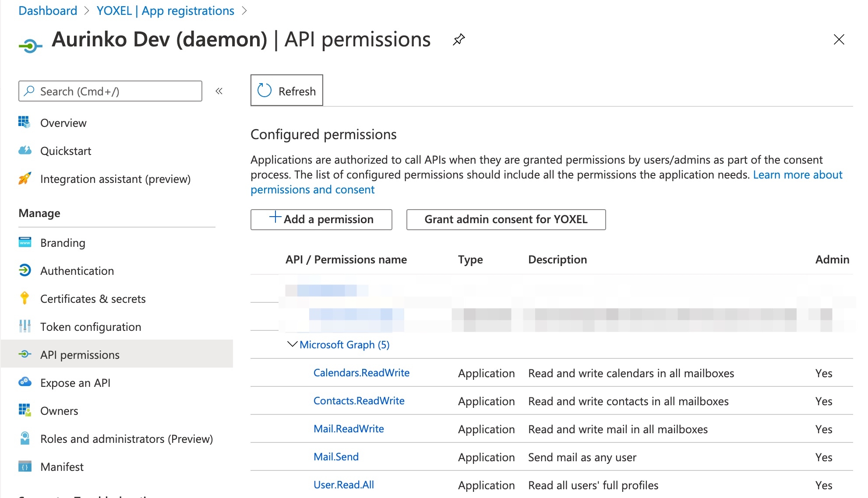Viewport: 868px width, 498px height.
Task: Open Token configuration
Action: point(91,327)
